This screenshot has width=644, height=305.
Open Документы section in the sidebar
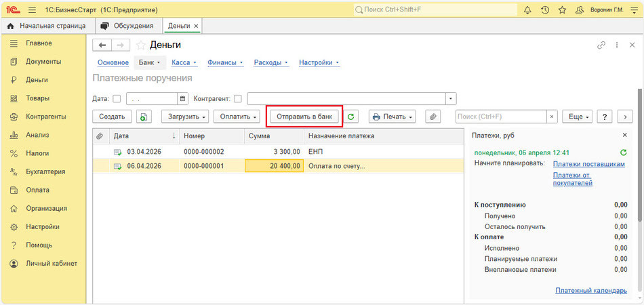(44, 62)
